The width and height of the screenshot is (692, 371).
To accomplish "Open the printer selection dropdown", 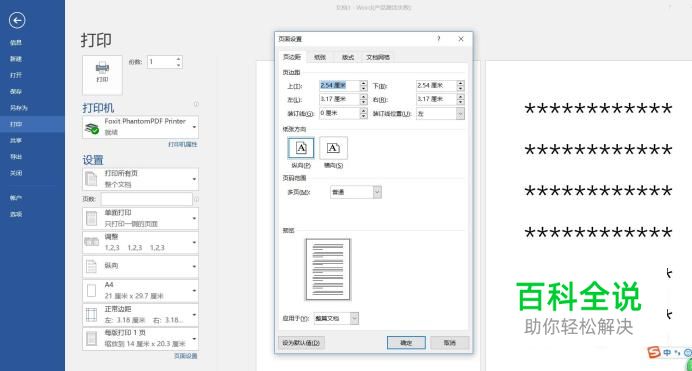I will coord(140,127).
